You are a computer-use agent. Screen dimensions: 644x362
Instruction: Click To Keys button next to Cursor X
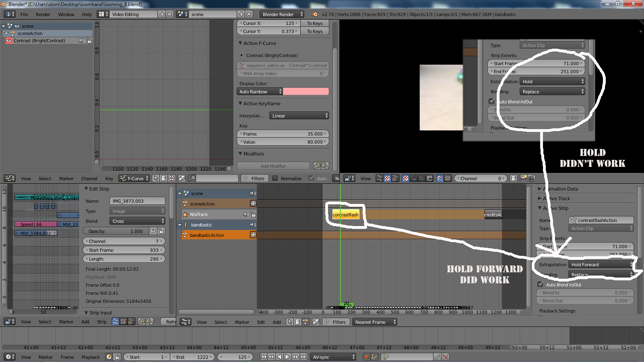[315, 23]
